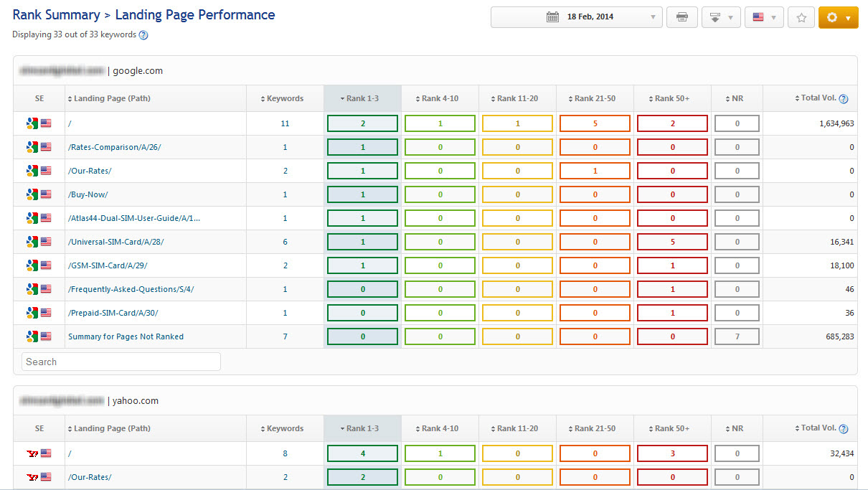Click the print report icon
868x490 pixels.
pyautogui.click(x=681, y=17)
